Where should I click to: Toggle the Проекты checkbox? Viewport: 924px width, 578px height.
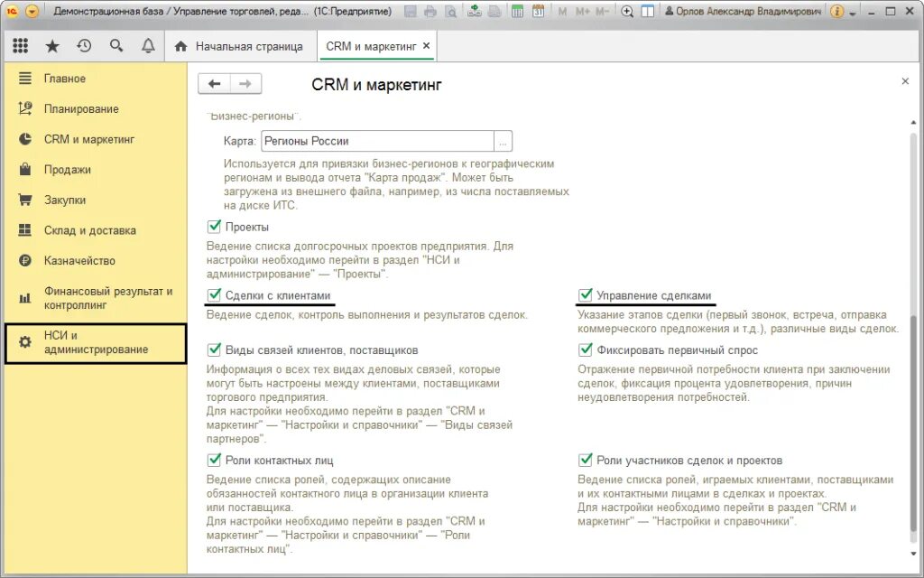coord(214,227)
